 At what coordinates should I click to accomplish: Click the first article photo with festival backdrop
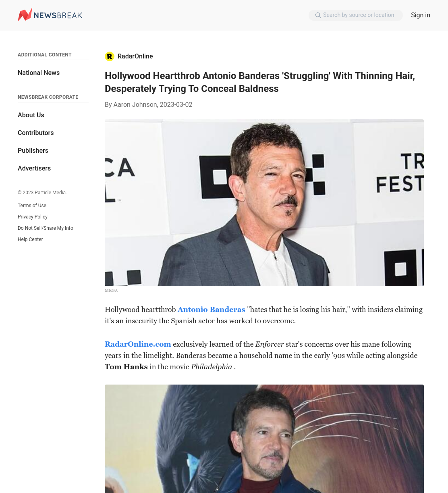click(x=264, y=203)
